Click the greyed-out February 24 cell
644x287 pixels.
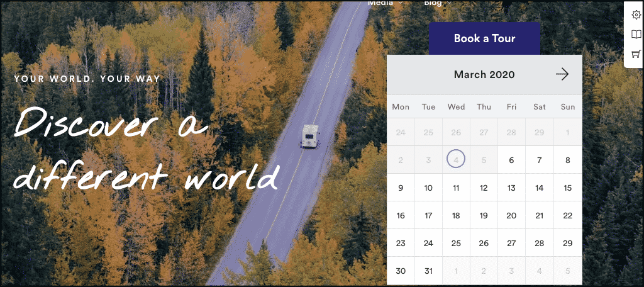click(x=401, y=132)
